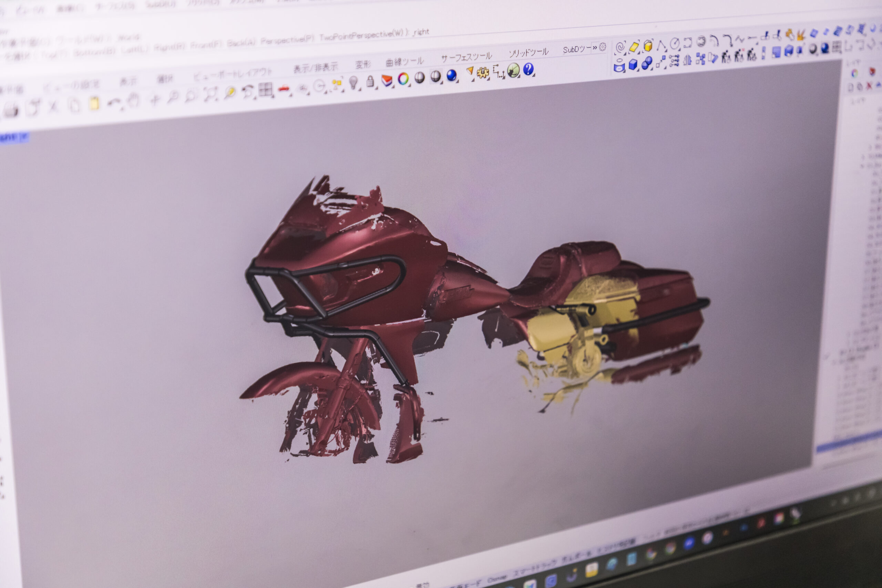
Task: Click the yellow Paste clipboard icon
Action: tap(94, 103)
